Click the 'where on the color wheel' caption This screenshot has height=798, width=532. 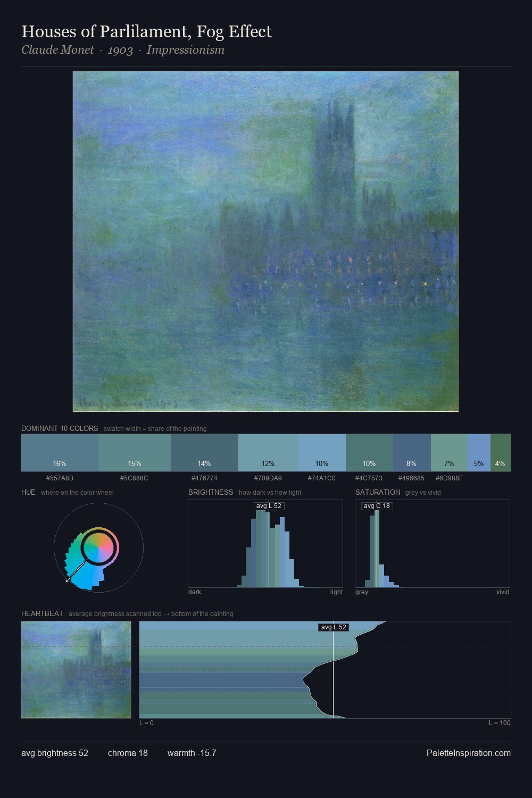point(77,493)
